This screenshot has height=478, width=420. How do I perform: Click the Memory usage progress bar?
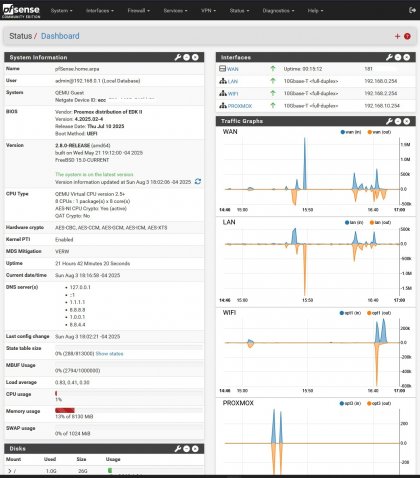(129, 410)
